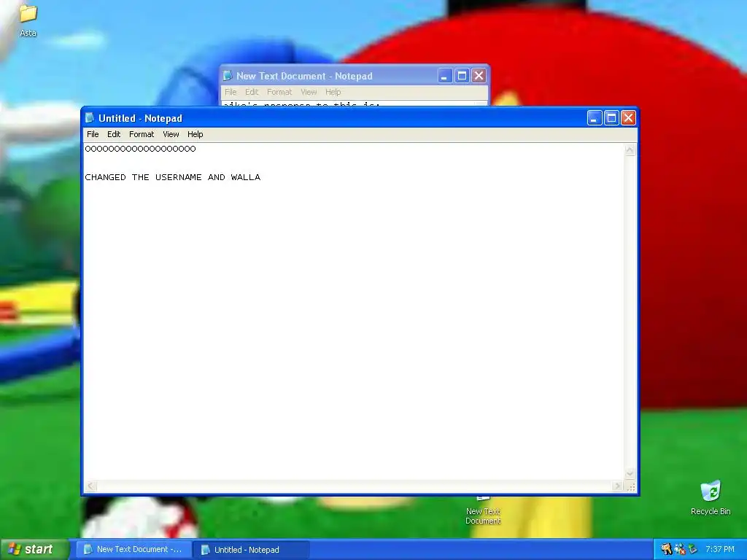This screenshot has width=747, height=560.
Task: Open Format menu in New Text Document window
Action: [x=279, y=92]
